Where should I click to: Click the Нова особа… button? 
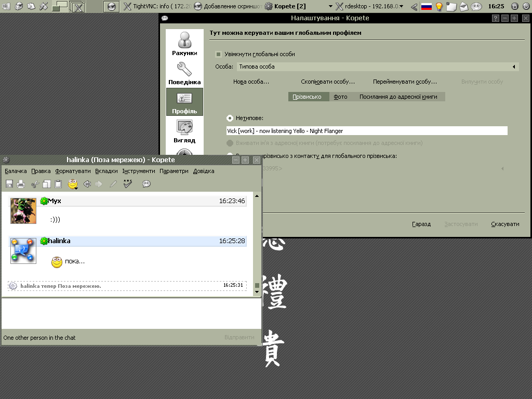[x=251, y=82]
